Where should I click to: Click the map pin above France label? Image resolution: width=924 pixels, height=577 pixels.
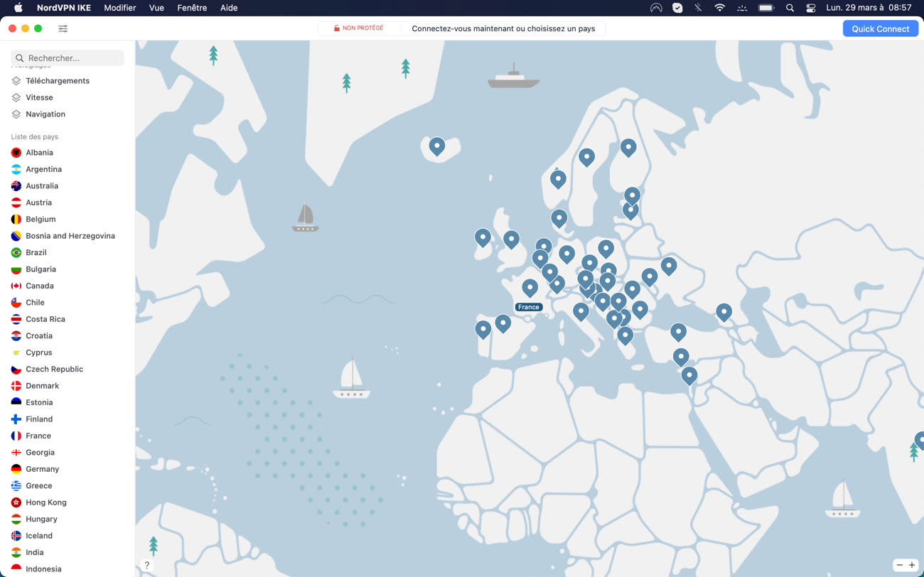point(530,288)
